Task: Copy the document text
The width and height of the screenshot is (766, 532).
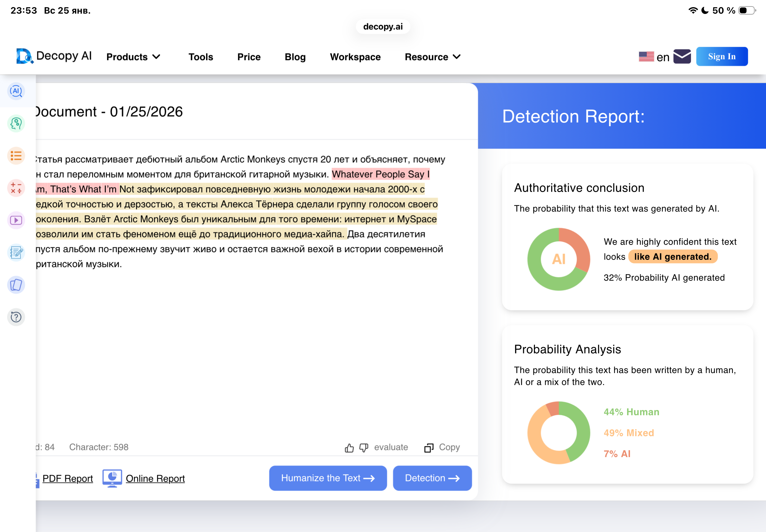Action: (442, 447)
